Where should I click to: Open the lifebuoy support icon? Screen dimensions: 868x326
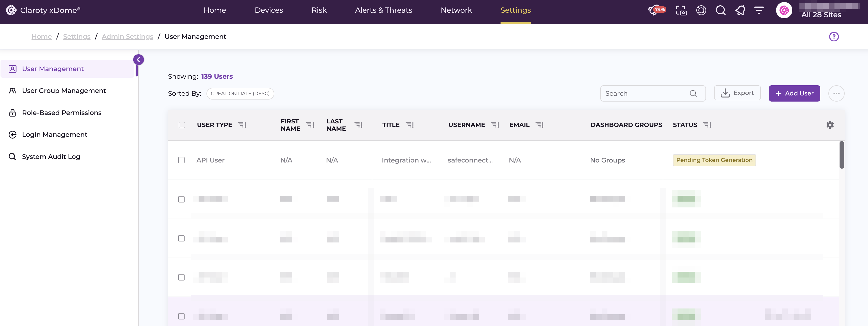pos(701,10)
